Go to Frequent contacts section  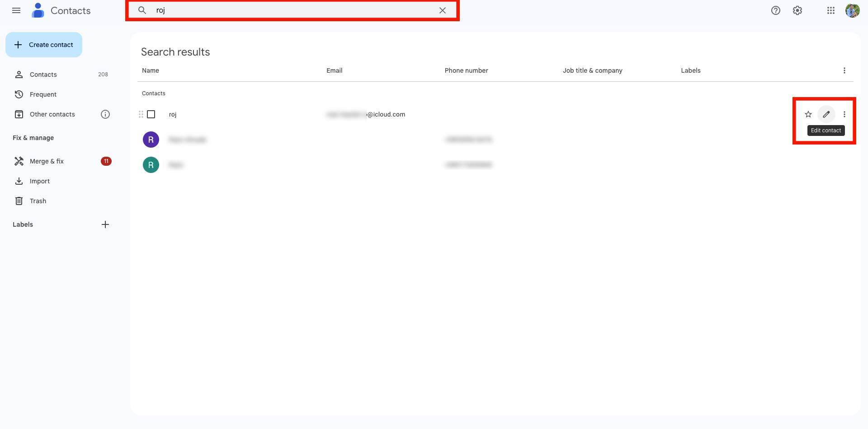pyautogui.click(x=43, y=94)
